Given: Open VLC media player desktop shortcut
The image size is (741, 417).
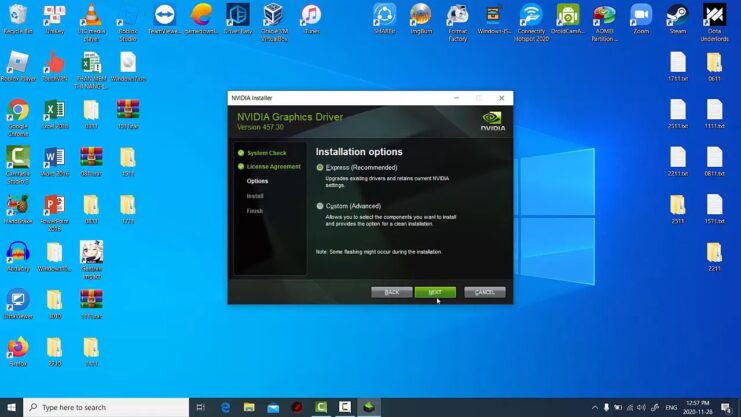Looking at the screenshot, I should click(91, 23).
